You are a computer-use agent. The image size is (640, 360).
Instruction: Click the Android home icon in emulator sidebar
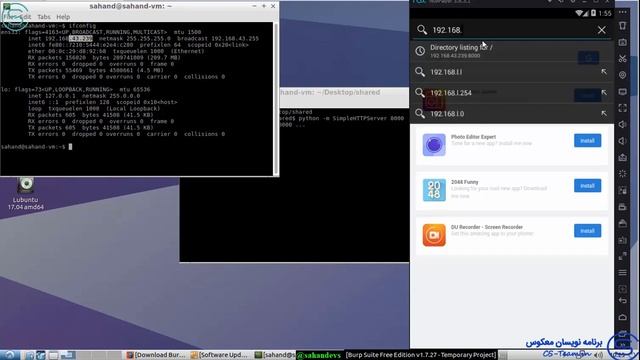pyautogui.click(x=622, y=317)
